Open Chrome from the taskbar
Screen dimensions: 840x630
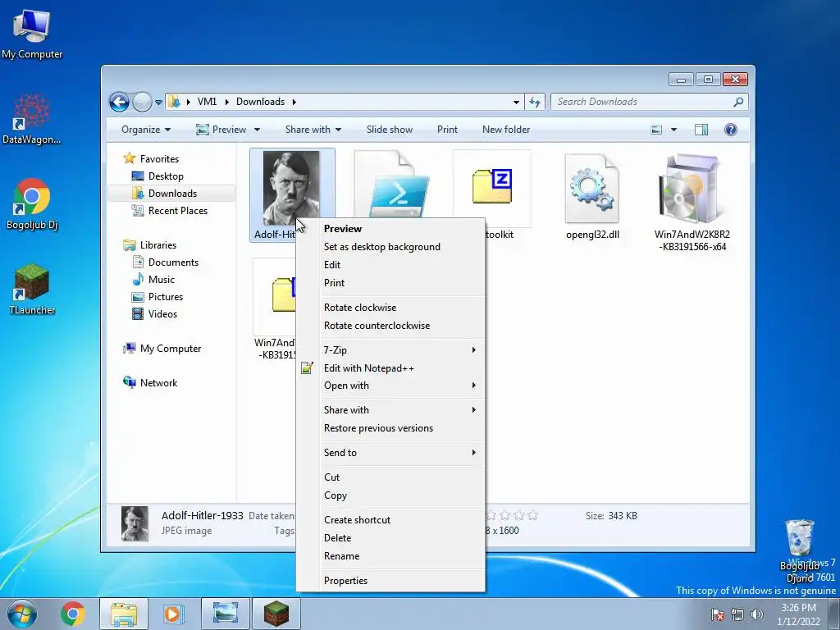point(73,614)
